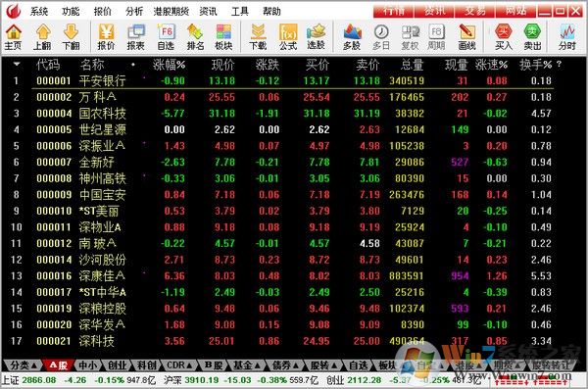This screenshot has width=588, height=389.
Task: Click the 下翻 page-down arrow icon
Action: [71, 37]
